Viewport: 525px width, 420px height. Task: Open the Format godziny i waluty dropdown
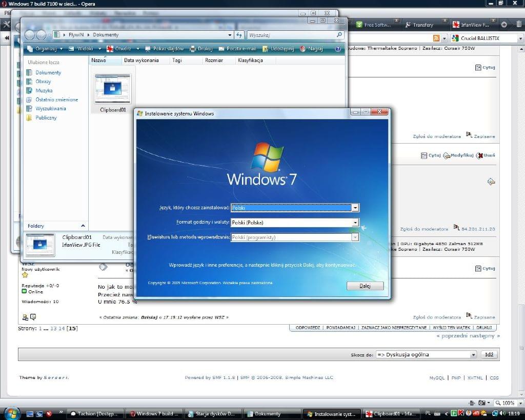[355, 223]
